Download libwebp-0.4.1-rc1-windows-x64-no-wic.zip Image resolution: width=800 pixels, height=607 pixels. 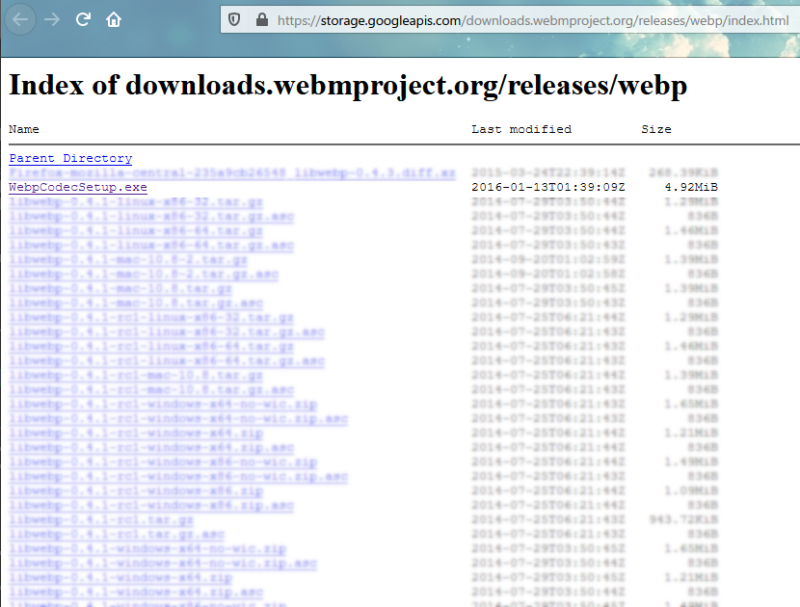click(x=162, y=404)
